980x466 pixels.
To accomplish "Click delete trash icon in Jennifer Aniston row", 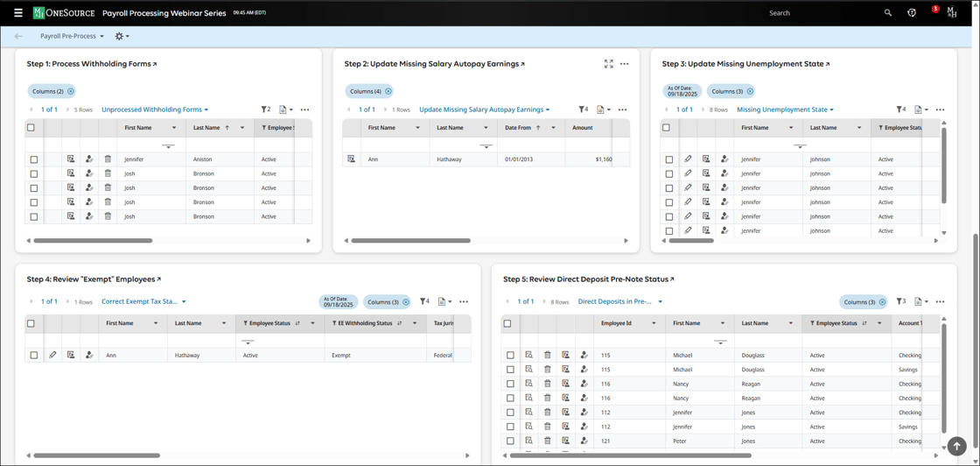I will [x=108, y=159].
